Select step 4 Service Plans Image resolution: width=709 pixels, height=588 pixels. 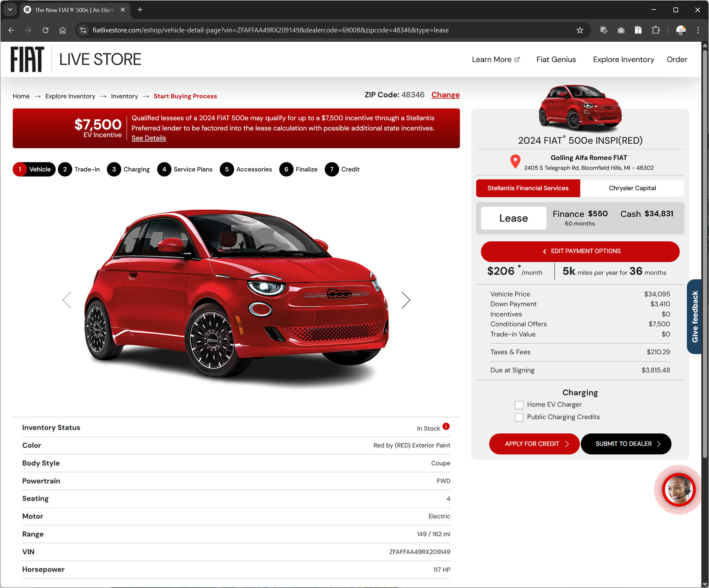point(185,169)
